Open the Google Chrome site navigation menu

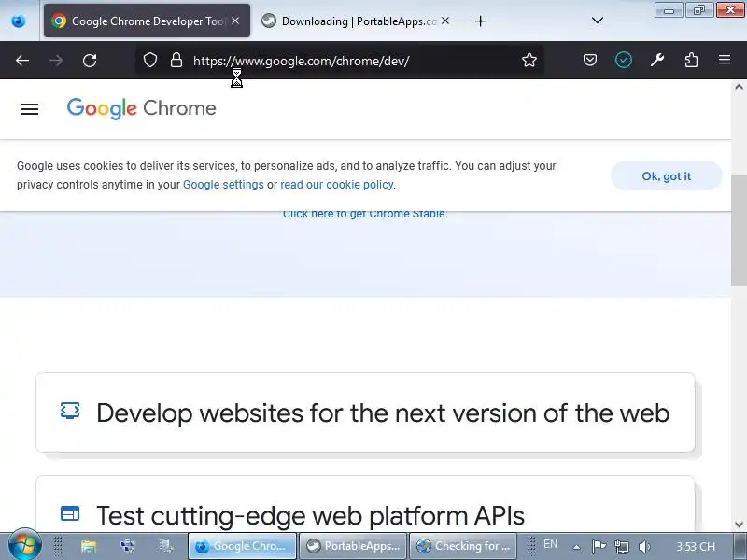pyautogui.click(x=30, y=108)
